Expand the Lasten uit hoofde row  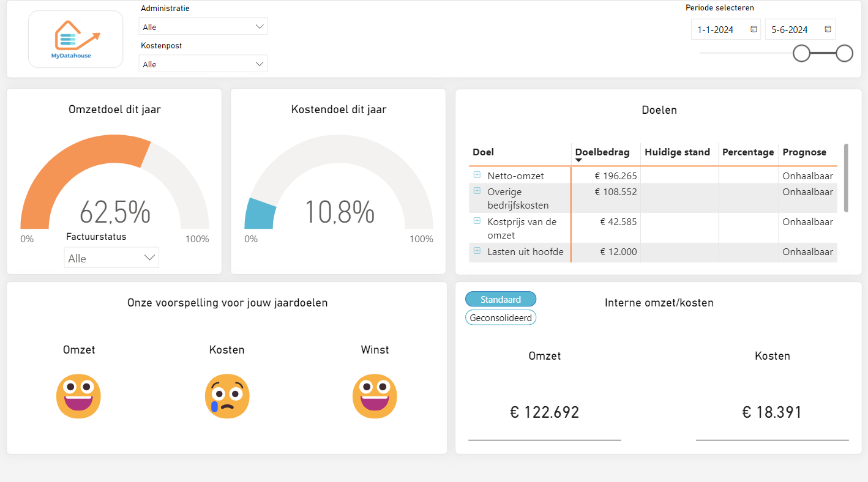[x=477, y=251]
